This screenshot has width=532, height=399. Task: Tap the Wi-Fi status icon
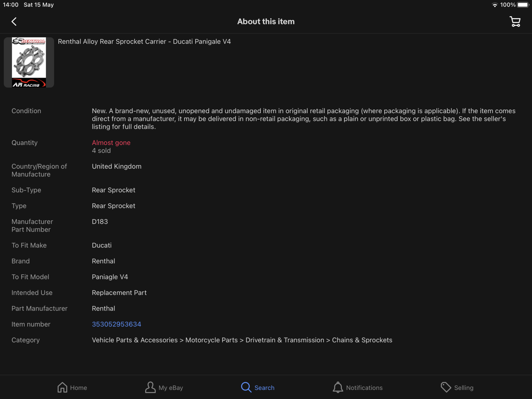[x=495, y=5]
